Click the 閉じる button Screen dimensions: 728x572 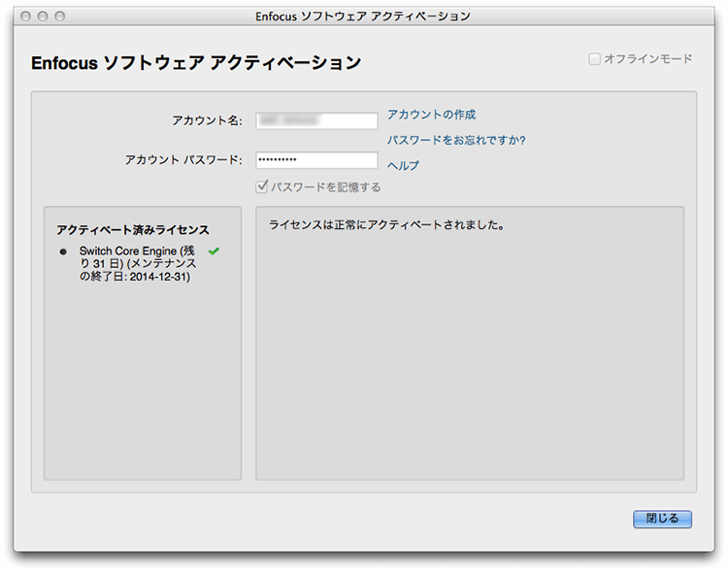662,519
